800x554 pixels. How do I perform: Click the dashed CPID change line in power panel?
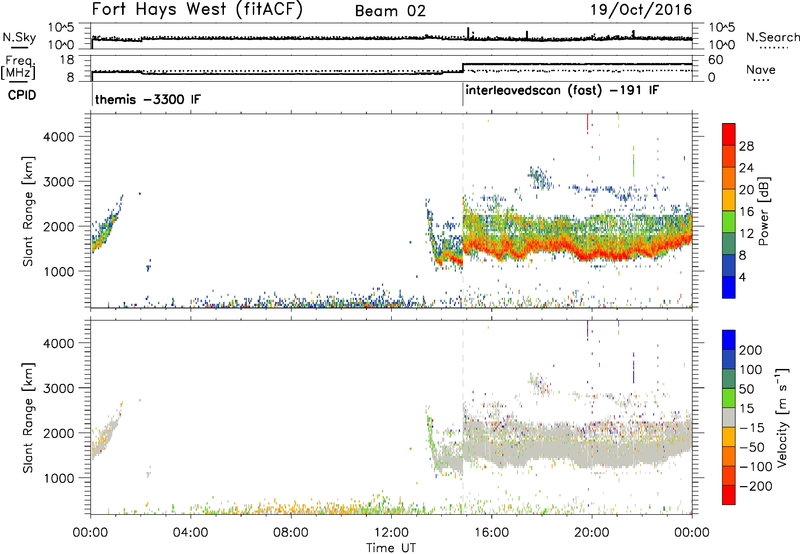pos(463,211)
